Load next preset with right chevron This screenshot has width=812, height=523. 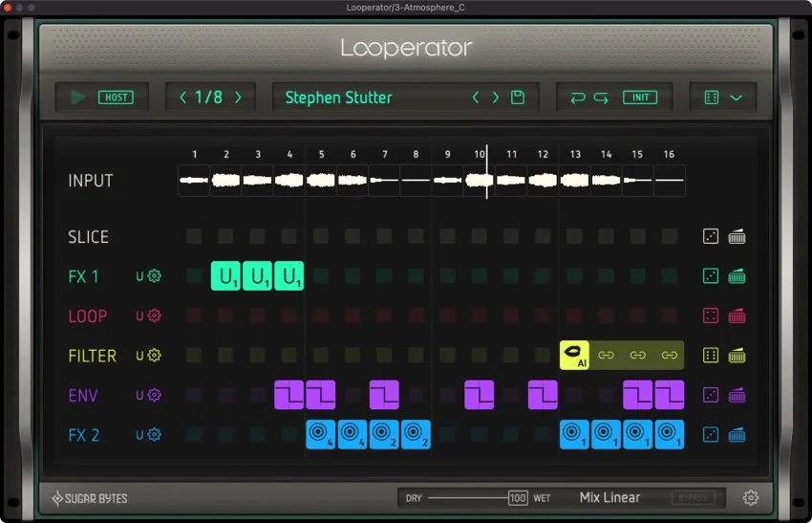[496, 98]
